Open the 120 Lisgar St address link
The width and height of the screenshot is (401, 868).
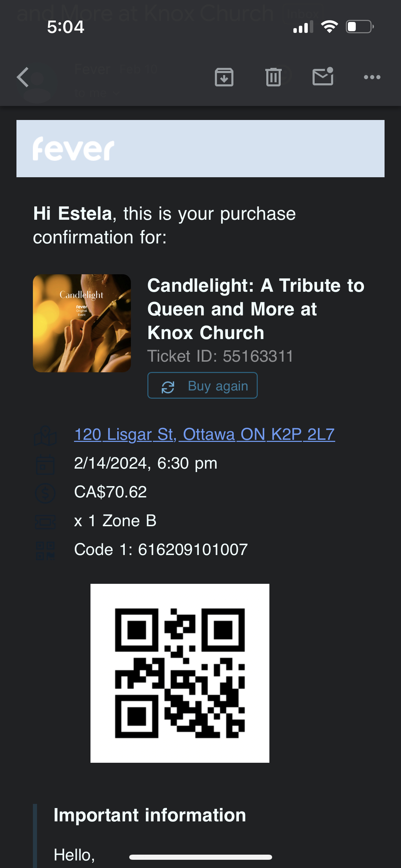pyautogui.click(x=204, y=434)
